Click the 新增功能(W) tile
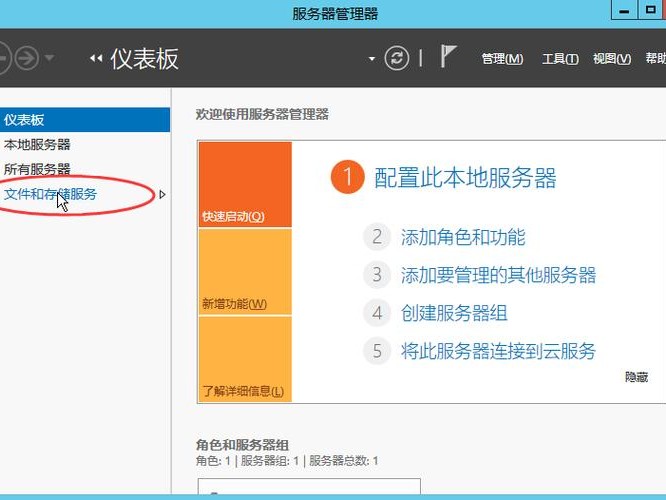666x500 pixels. pos(245,272)
